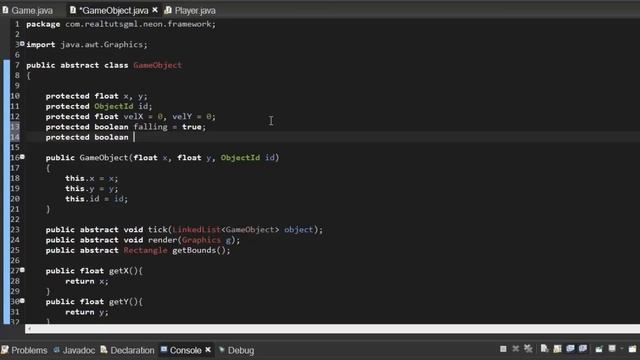The image size is (640, 360).
Task: Remove all terminated launches double-X icon
Action: click(x=528, y=349)
